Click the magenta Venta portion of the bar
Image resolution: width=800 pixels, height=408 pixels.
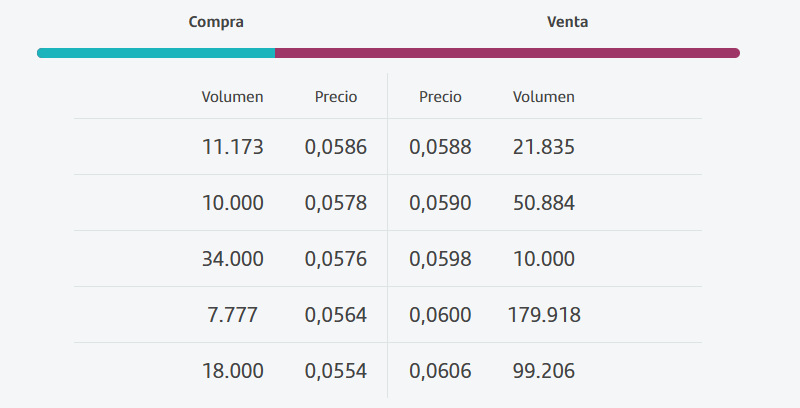507,53
